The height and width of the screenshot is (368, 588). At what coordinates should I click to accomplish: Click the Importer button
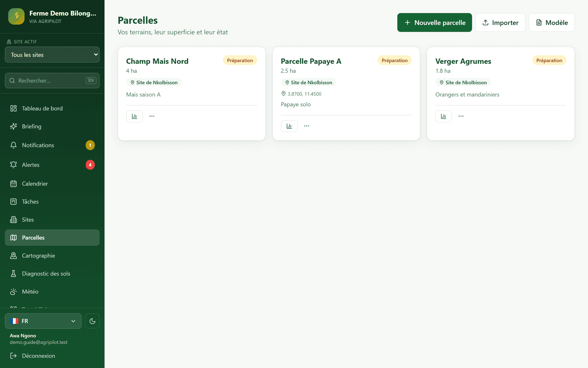point(500,22)
